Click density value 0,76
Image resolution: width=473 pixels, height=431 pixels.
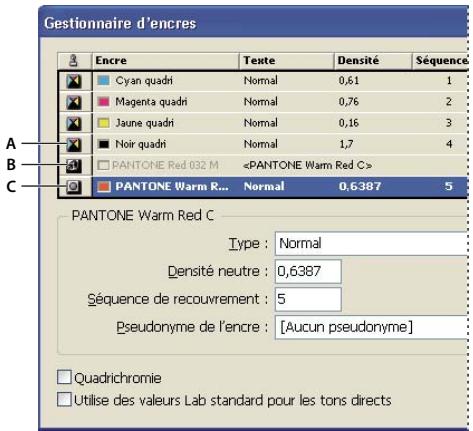(x=349, y=102)
